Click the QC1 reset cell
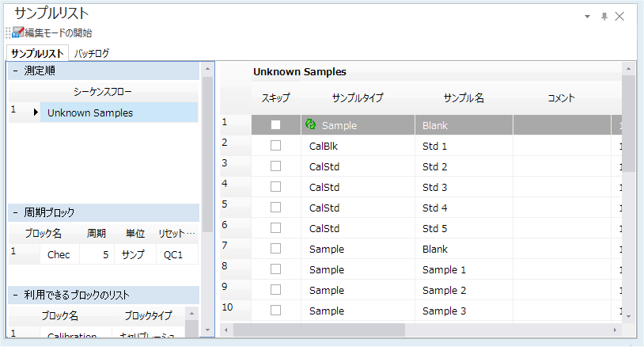 pos(177,254)
